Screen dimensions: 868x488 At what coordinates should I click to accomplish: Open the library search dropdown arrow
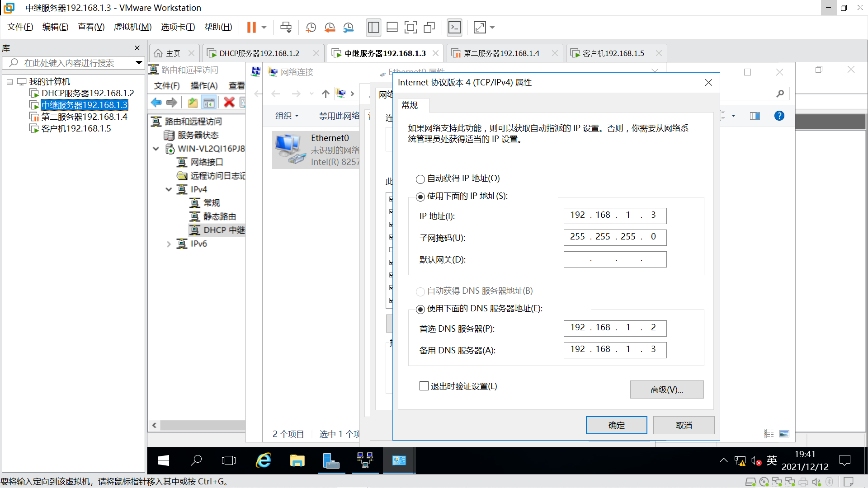point(139,63)
